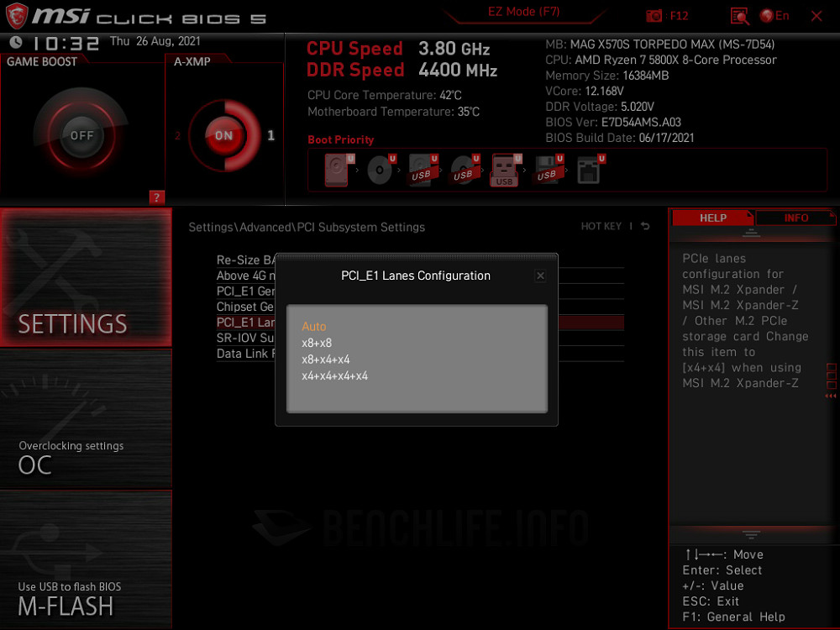Switch to the HELP tab
Viewport: 840px width, 630px height.
[x=713, y=218]
